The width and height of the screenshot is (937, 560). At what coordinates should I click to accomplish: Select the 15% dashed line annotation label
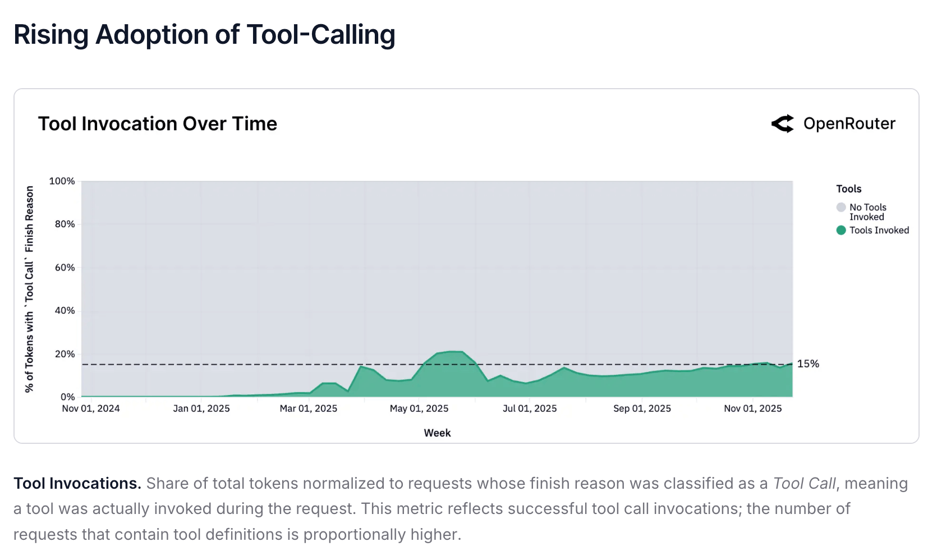808,364
